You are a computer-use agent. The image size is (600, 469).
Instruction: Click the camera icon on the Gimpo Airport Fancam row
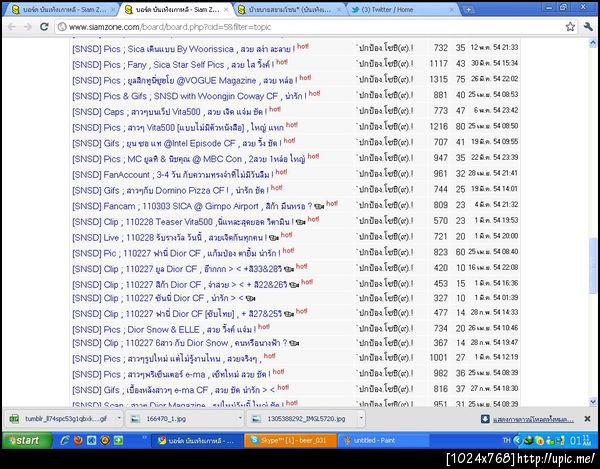coord(319,207)
